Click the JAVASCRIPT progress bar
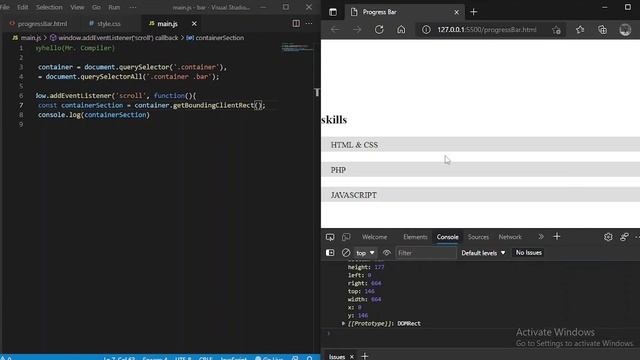 point(480,195)
